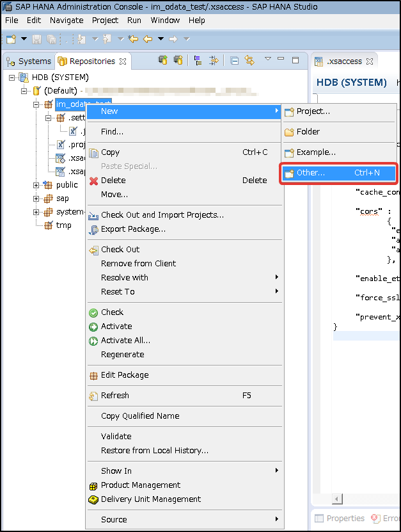
Task: Select Other... in the New submenu
Action: tap(339, 173)
